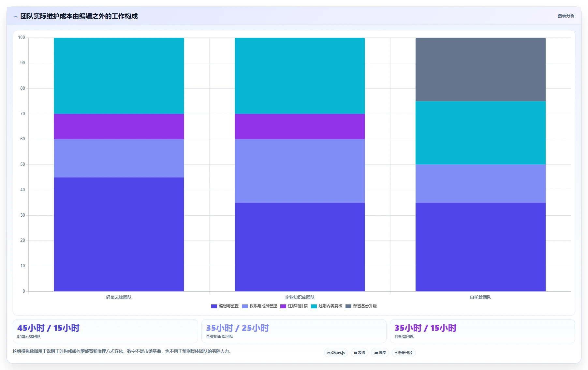Click 企业知识库团队 purple 迁移和排错 segment

pos(300,127)
